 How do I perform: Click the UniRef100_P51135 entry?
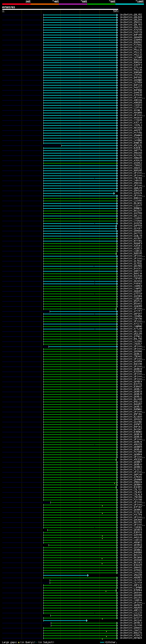pyautogui.click(x=131, y=70)
